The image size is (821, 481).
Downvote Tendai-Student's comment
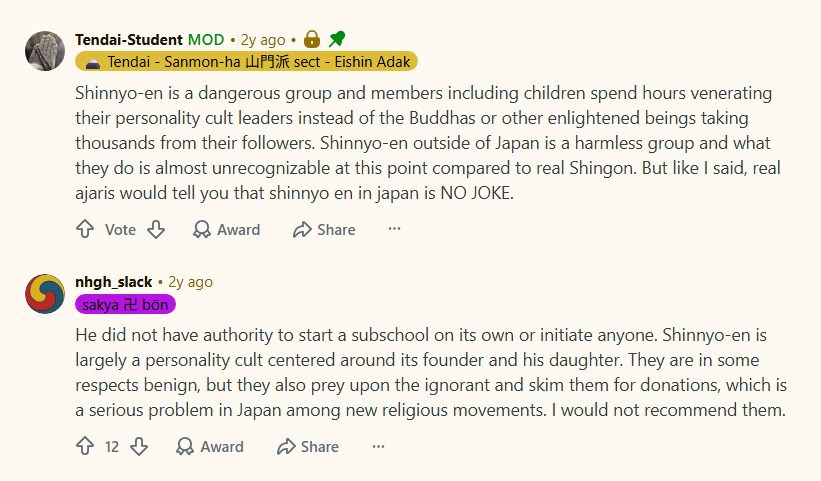click(x=156, y=229)
